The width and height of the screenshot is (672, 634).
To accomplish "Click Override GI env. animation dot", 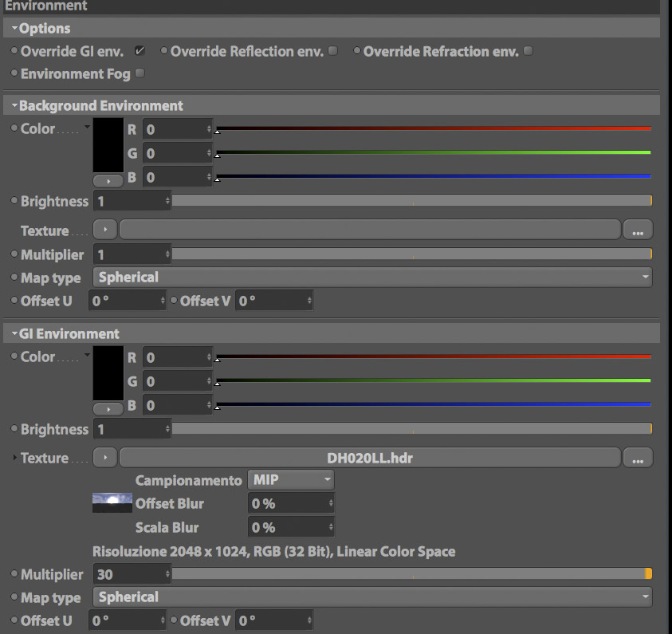I will [14, 50].
